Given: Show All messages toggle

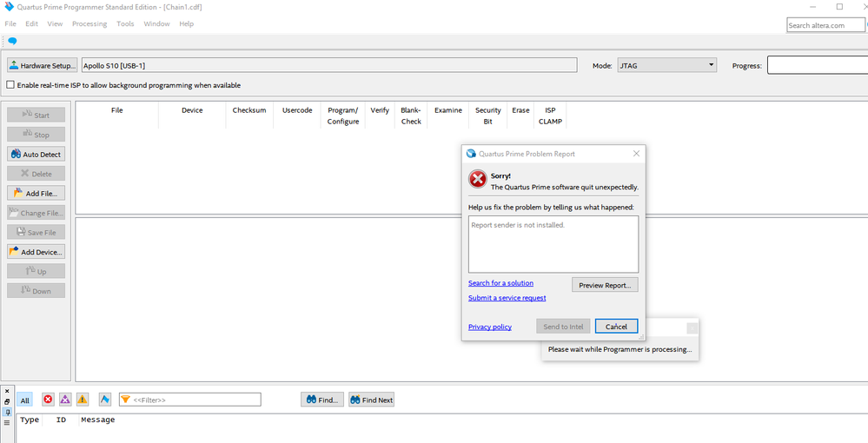Looking at the screenshot, I should [x=25, y=400].
